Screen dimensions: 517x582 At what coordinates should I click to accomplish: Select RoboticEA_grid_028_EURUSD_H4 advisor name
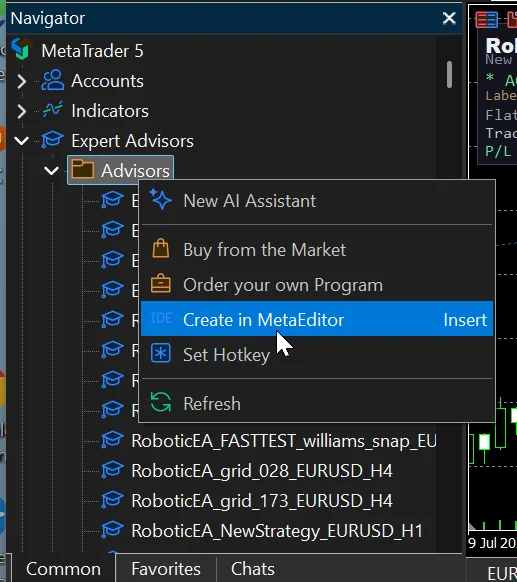[x=262, y=471]
